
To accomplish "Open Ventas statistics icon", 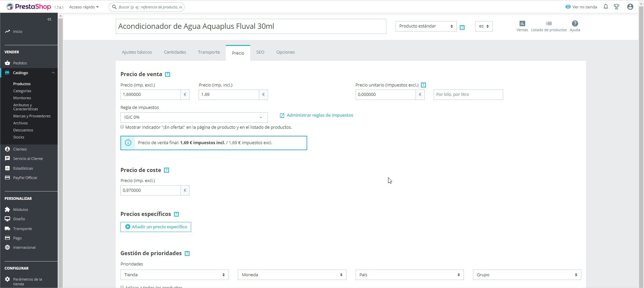I will [x=522, y=23].
